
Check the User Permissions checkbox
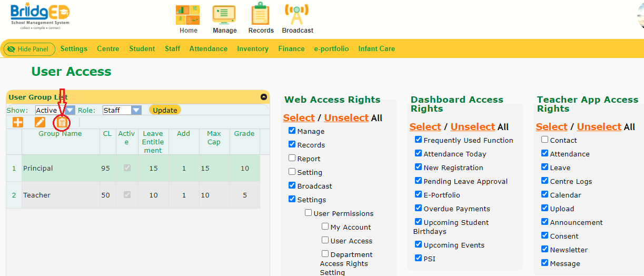point(309,213)
